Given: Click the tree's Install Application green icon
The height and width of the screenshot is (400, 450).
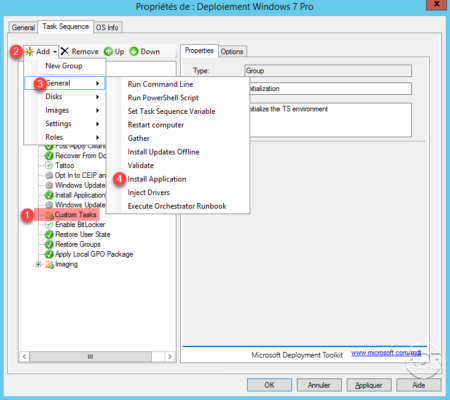Looking at the screenshot, I should [x=49, y=195].
